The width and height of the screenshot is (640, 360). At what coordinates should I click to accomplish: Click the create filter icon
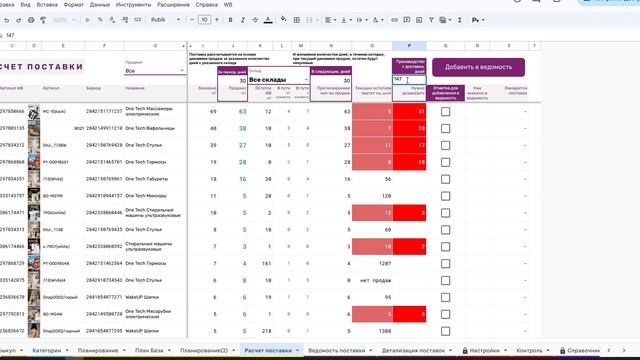tap(431, 20)
